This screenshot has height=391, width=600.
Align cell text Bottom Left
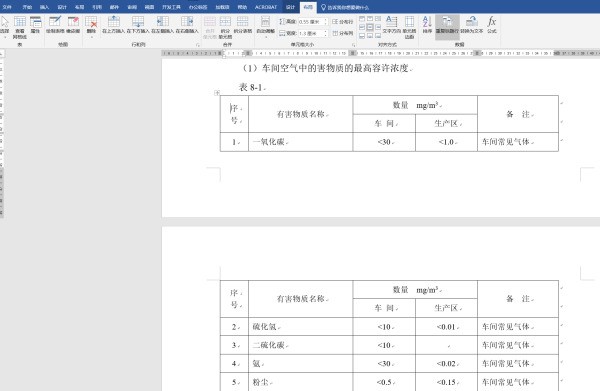[362, 36]
